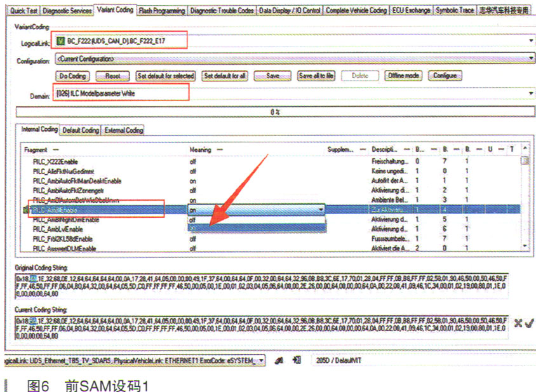Image resolution: width=536 pixels, height=392 pixels.
Task: Open the Domain dropdown arrow
Action: (531, 93)
